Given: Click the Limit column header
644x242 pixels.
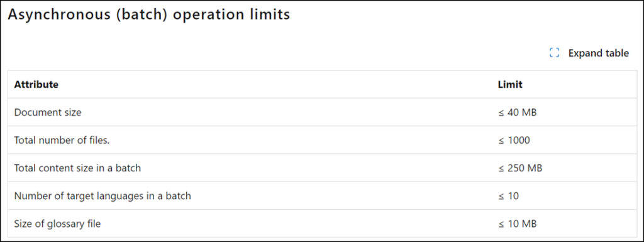Looking at the screenshot, I should click(510, 84).
